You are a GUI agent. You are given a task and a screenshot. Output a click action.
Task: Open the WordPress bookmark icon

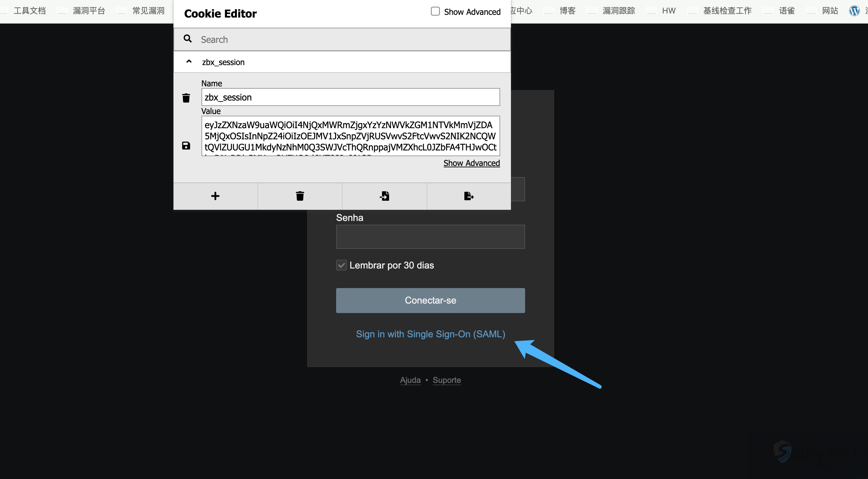point(854,11)
